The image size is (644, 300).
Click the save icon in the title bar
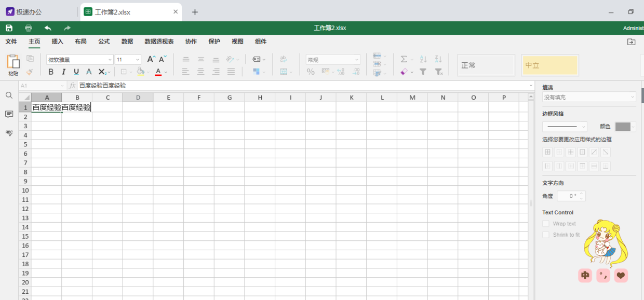(x=9, y=28)
